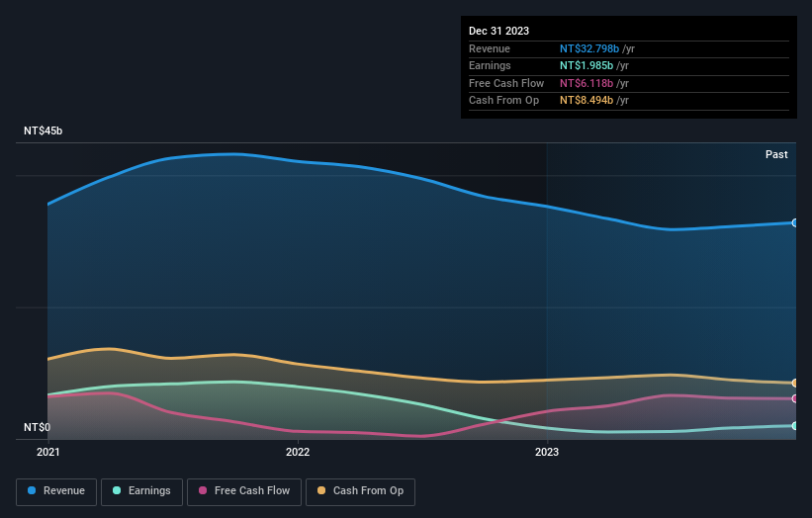Toggle the Earnings legend button
This screenshot has height=518, width=812.
point(141,491)
